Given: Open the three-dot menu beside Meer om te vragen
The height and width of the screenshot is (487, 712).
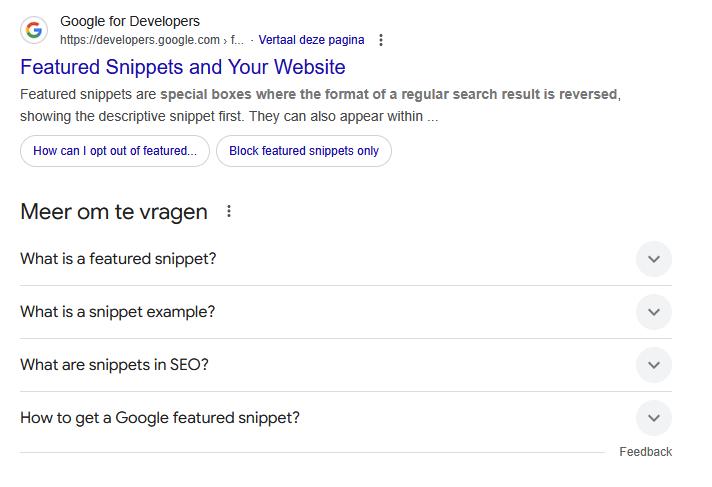Looking at the screenshot, I should (229, 212).
